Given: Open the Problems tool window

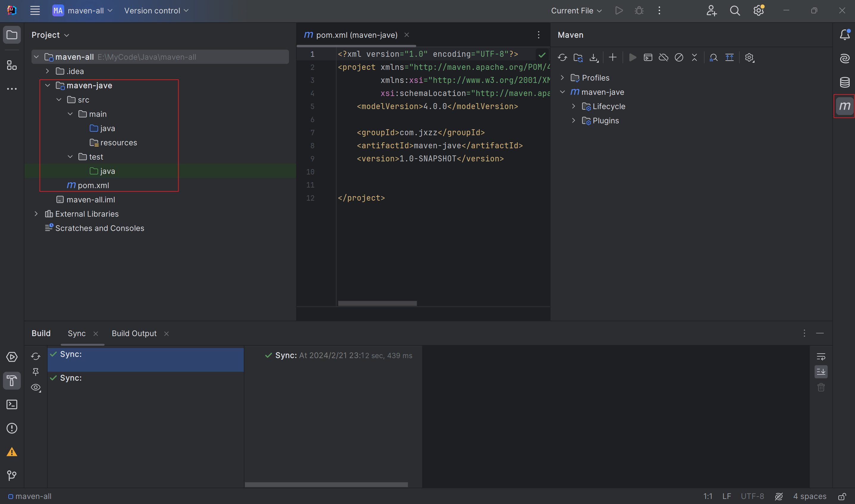Looking at the screenshot, I should point(12,428).
